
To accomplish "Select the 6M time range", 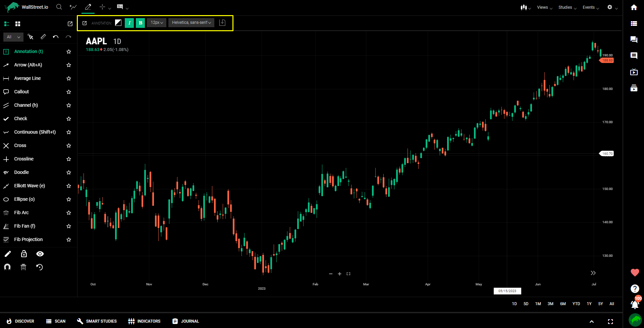I will click(563, 304).
